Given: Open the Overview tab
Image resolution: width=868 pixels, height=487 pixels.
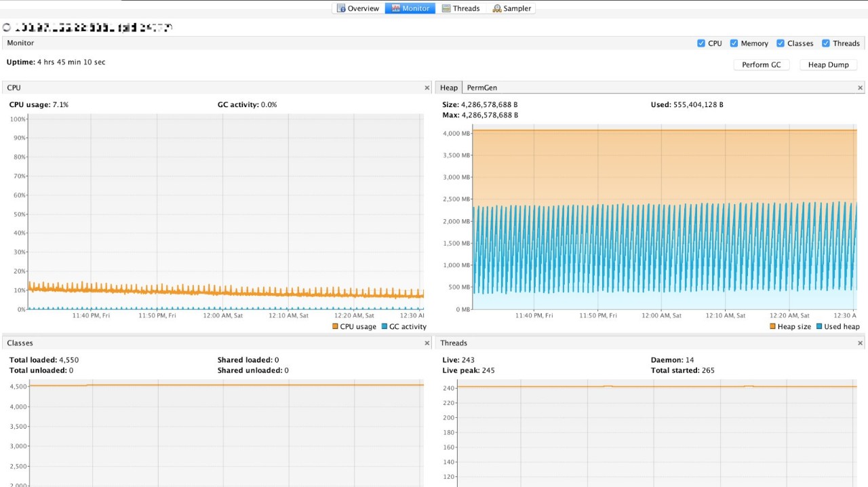Looking at the screenshot, I should [359, 8].
